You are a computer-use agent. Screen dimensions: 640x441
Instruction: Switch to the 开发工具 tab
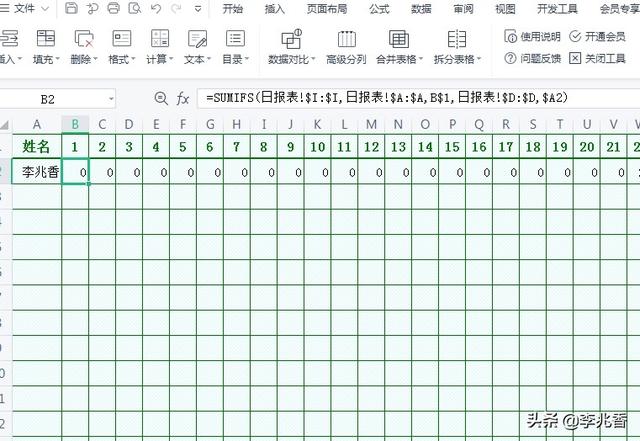click(558, 9)
